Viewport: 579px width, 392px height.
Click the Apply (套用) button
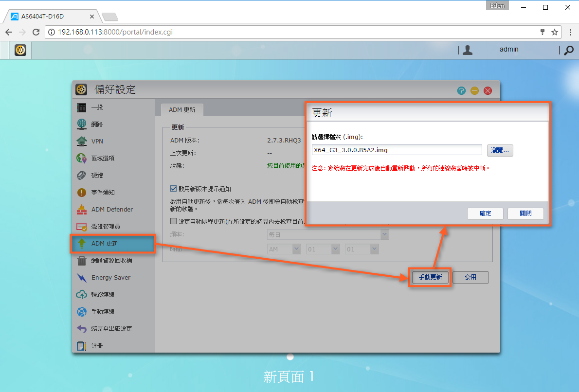[x=470, y=277]
